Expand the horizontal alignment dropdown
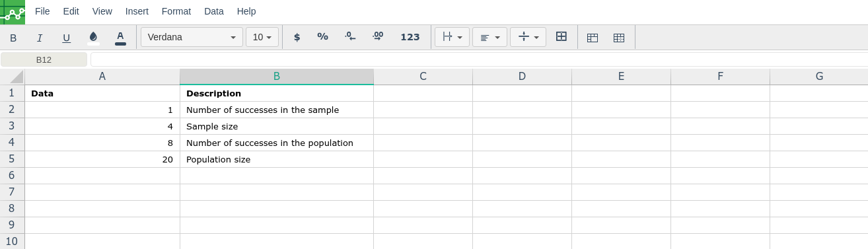868x249 pixels. point(489,37)
